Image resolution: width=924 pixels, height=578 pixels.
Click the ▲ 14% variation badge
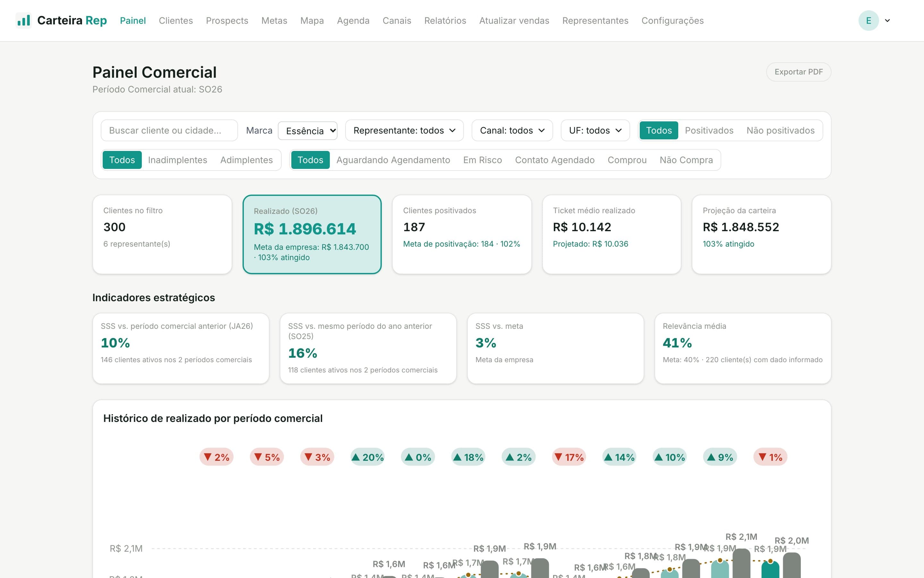619,457
